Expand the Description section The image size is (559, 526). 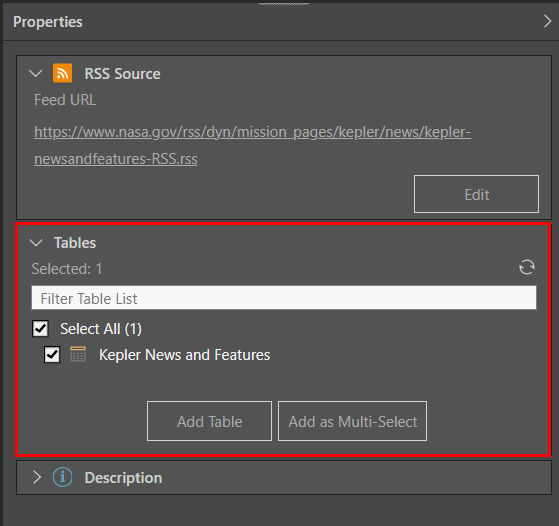[37, 477]
